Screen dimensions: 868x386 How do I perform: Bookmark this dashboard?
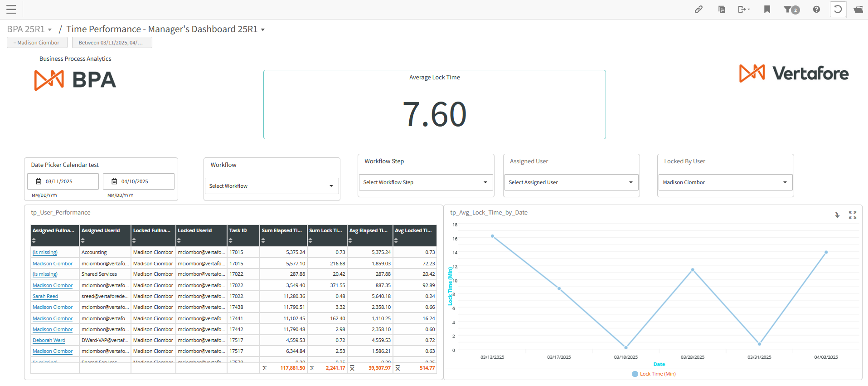tap(767, 9)
